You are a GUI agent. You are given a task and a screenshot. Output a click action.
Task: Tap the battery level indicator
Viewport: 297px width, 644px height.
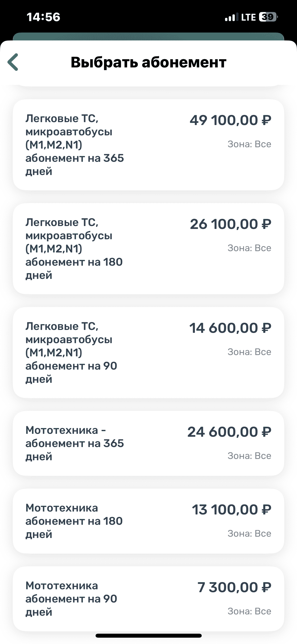click(x=268, y=17)
